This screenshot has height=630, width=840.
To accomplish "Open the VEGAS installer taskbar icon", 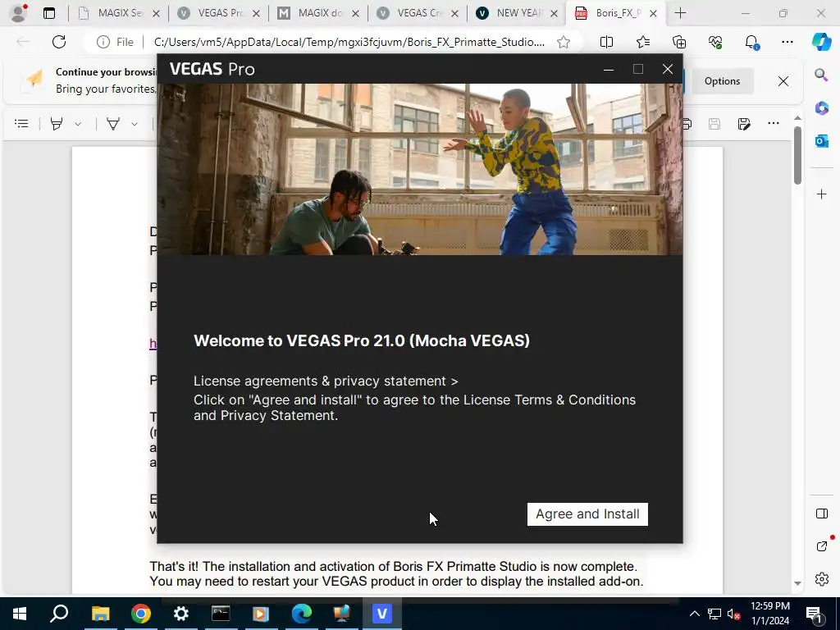I will (x=382, y=614).
